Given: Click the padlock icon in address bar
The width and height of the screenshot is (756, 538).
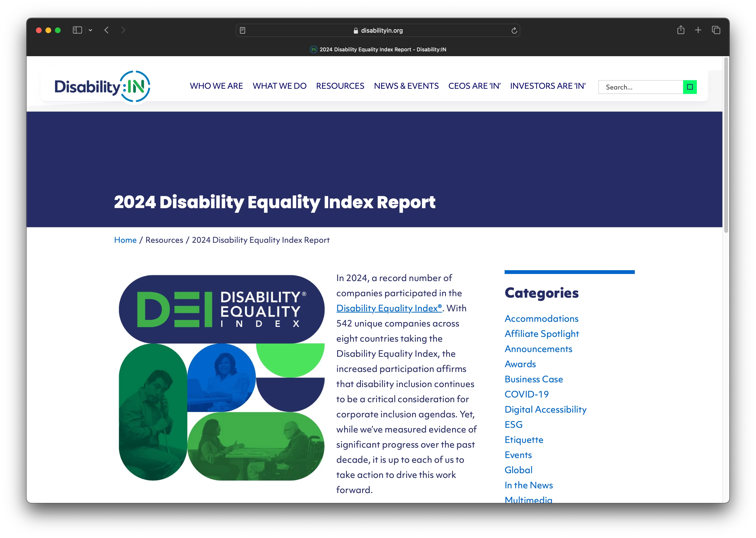Looking at the screenshot, I should pos(356,31).
